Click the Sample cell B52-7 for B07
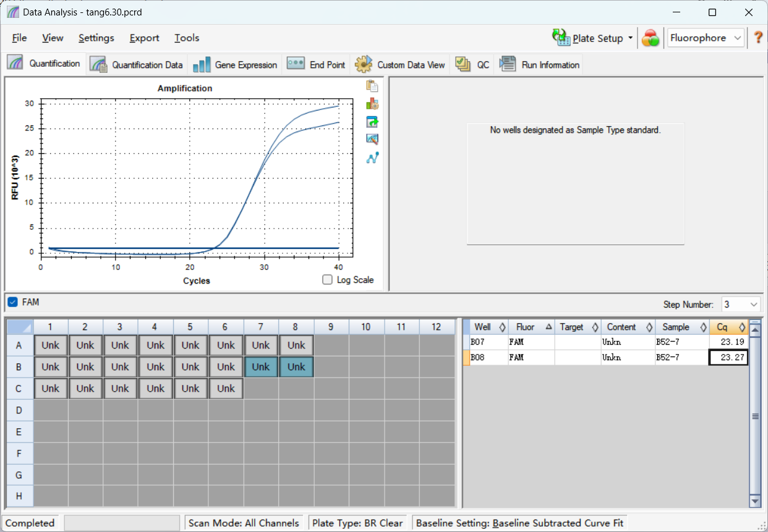This screenshot has width=768, height=532. [681, 342]
